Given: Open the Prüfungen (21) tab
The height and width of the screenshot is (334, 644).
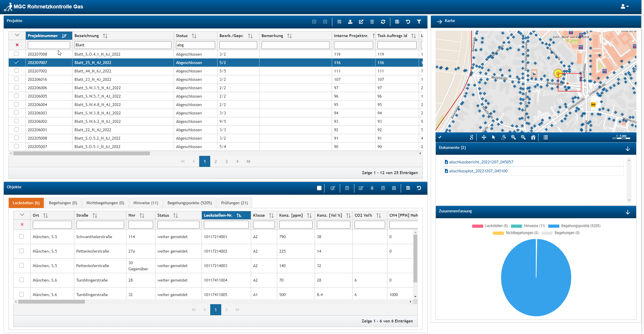Looking at the screenshot, I should (234, 203).
